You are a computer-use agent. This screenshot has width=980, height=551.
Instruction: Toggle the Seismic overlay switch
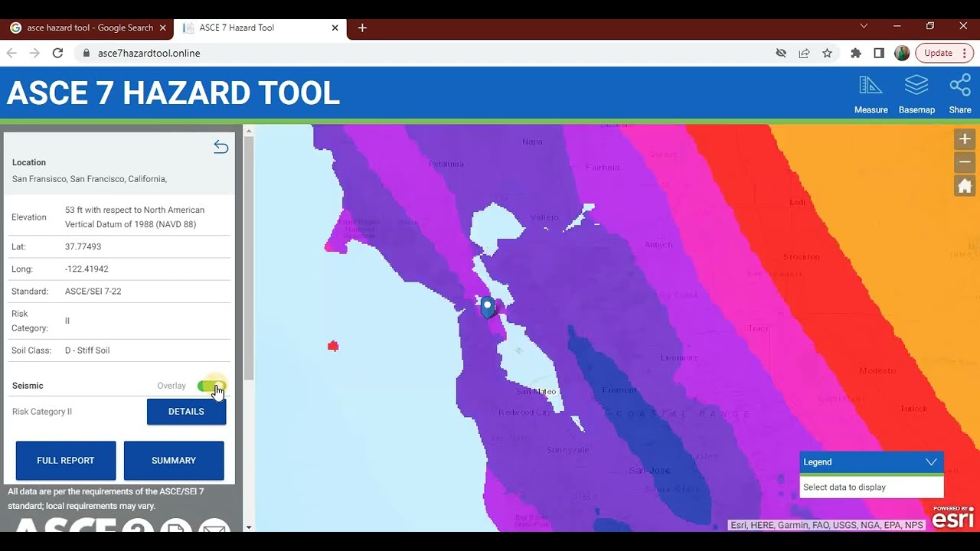point(211,386)
